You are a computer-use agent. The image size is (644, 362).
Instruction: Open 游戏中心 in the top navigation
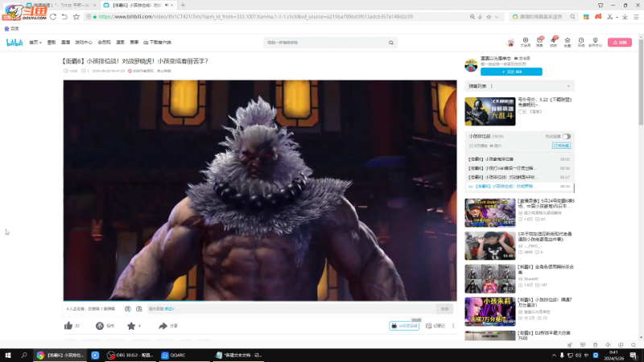[84, 43]
